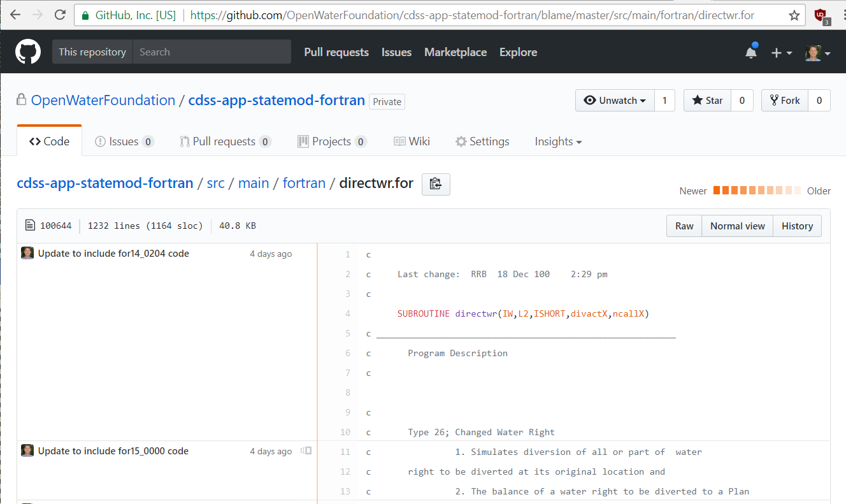
Task: Bookmark page with the star icon
Action: (794, 15)
